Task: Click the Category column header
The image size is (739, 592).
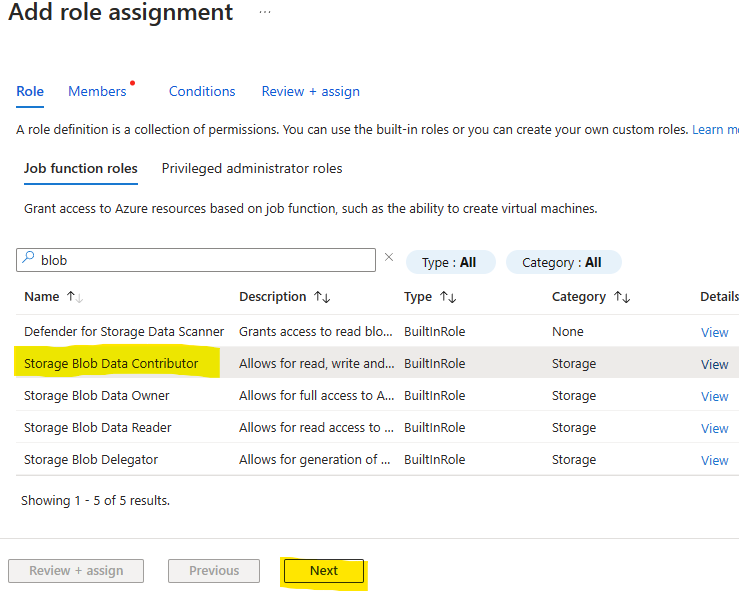Action: 579,297
